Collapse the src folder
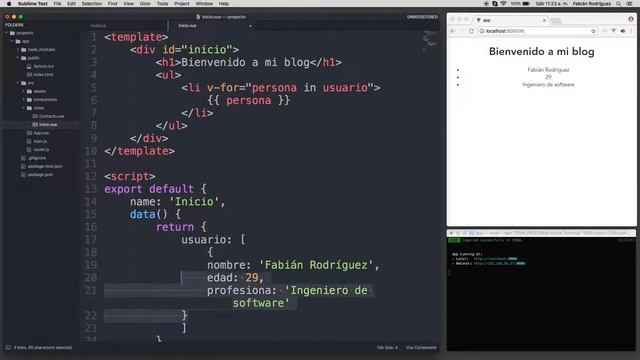This screenshot has height=360, width=640. point(18,83)
